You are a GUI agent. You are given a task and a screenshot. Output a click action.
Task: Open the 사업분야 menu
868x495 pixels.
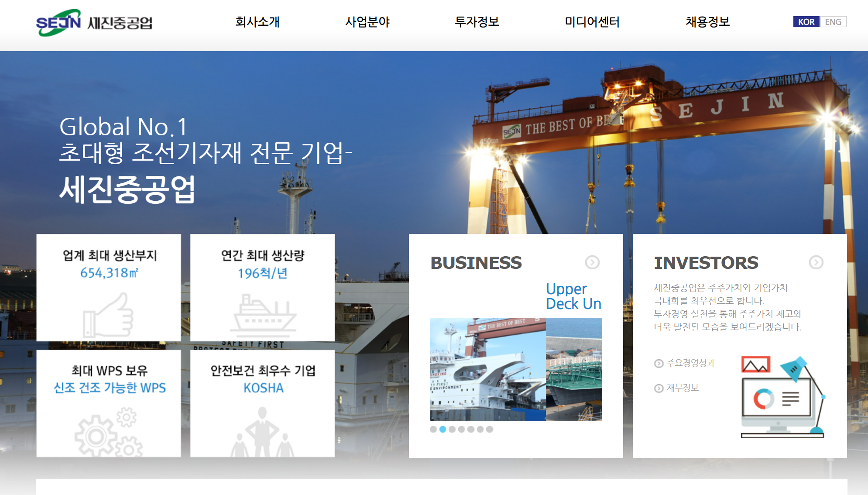367,22
